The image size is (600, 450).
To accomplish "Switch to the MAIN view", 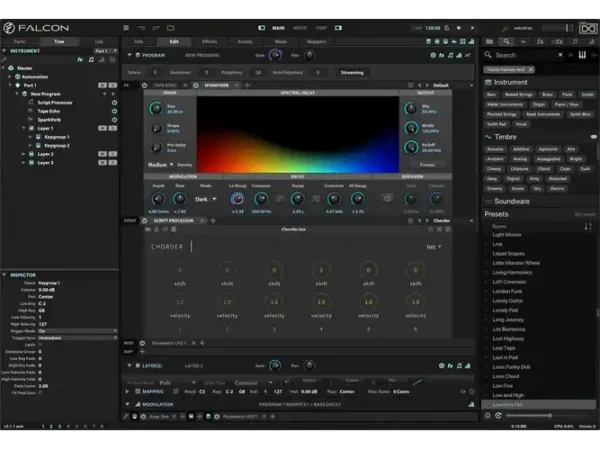I will [x=278, y=28].
